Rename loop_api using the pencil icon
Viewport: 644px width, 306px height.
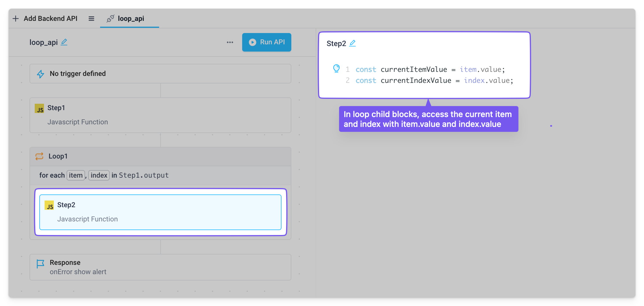(x=64, y=42)
